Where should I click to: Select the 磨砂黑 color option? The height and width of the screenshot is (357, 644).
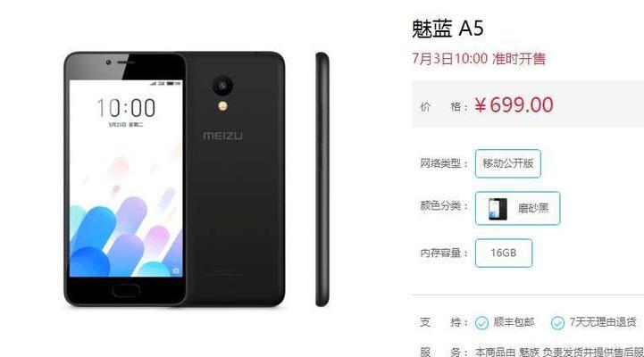click(517, 209)
